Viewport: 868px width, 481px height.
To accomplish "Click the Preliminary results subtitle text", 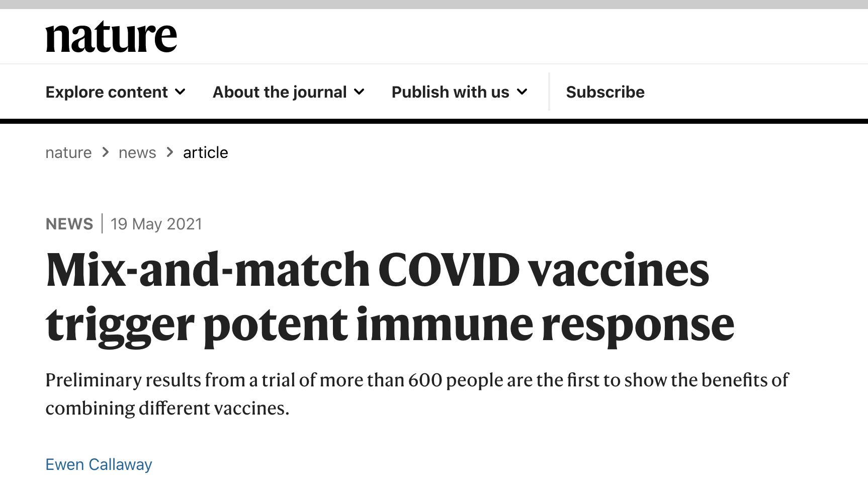I will click(417, 394).
